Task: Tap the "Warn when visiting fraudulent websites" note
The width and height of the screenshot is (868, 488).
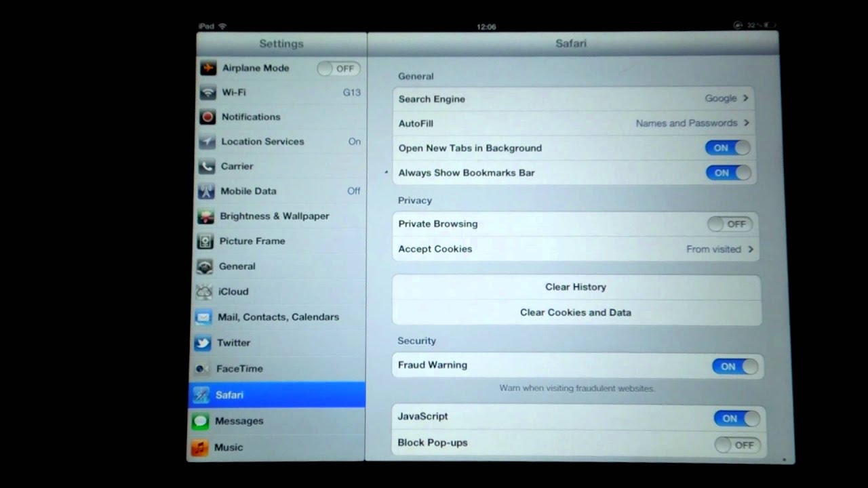Action: tap(577, 389)
